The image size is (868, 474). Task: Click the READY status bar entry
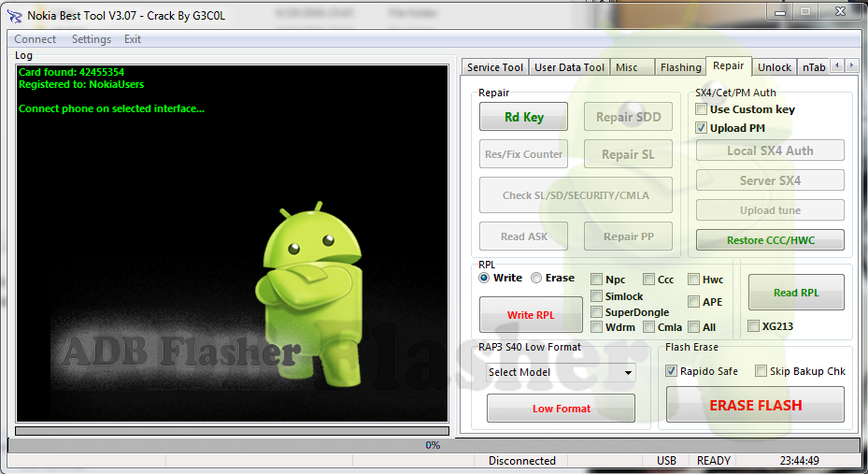[714, 461]
